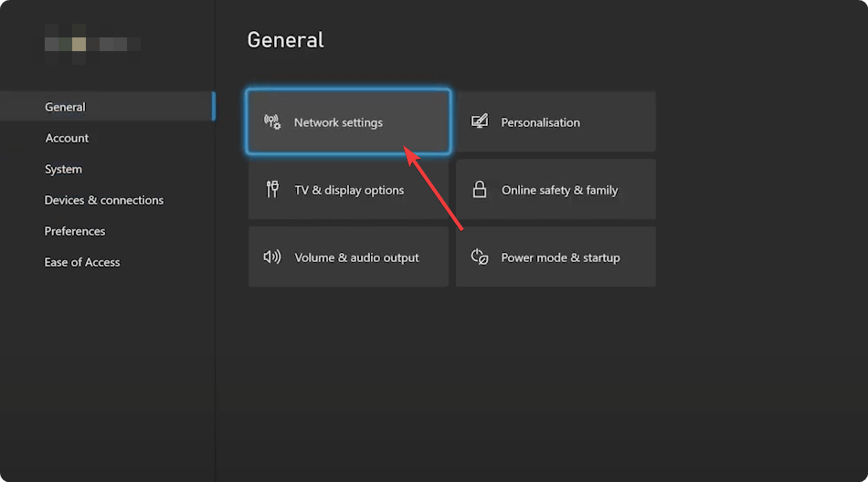Select the blurred profile avatar

tap(79, 43)
